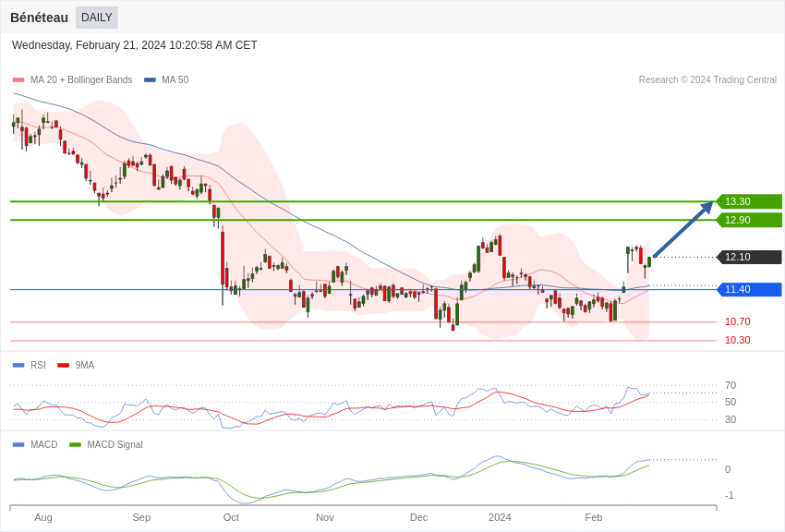
Task: Click the DAILY timeframe tab
Action: [97, 18]
